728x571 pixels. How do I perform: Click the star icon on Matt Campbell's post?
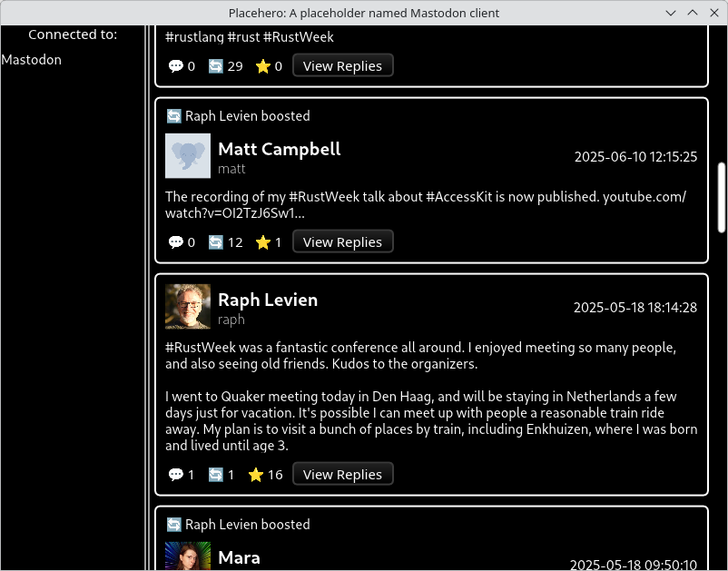(x=262, y=242)
